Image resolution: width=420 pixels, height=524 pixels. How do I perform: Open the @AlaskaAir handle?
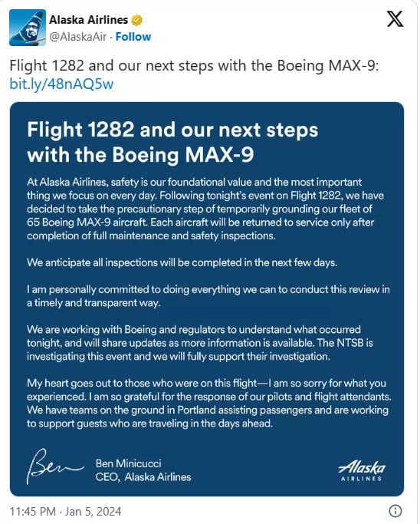[77, 37]
